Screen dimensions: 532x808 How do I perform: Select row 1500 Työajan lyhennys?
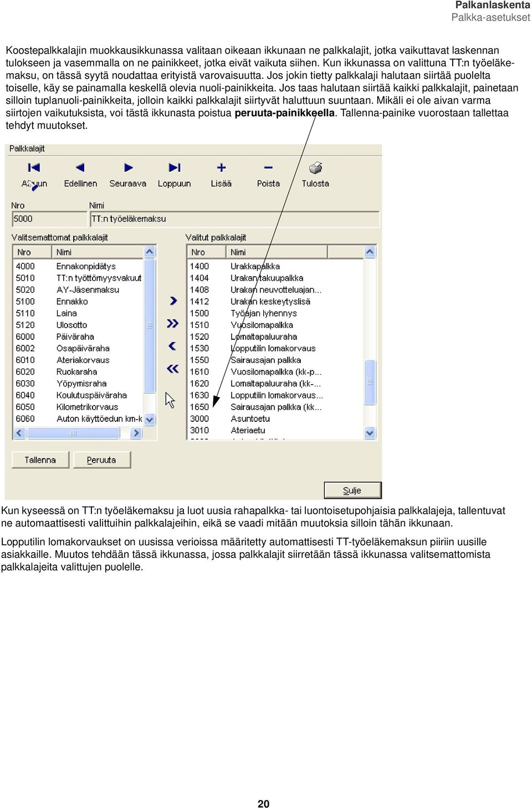[x=275, y=313]
